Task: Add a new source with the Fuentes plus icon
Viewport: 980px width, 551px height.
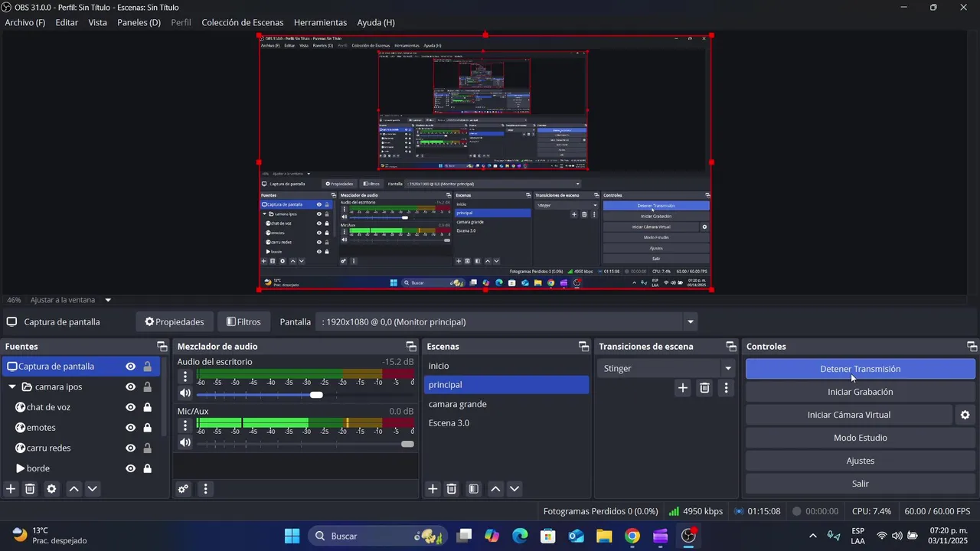Action: click(11, 489)
